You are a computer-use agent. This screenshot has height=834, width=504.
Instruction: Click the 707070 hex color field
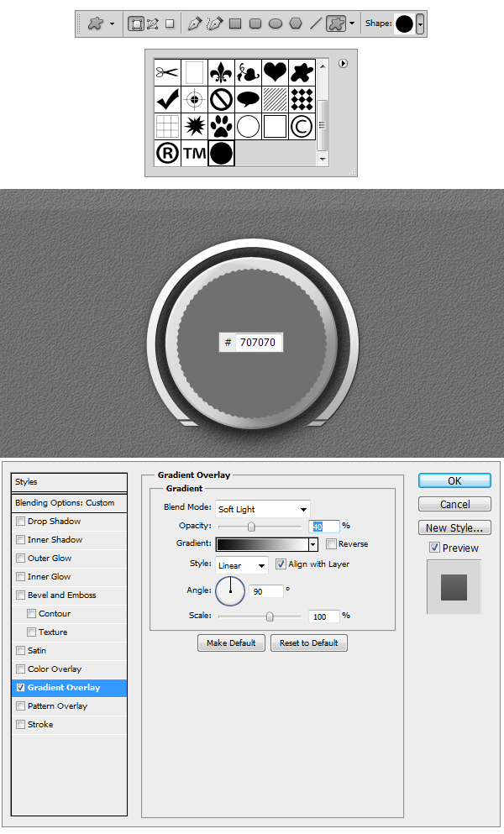(259, 343)
